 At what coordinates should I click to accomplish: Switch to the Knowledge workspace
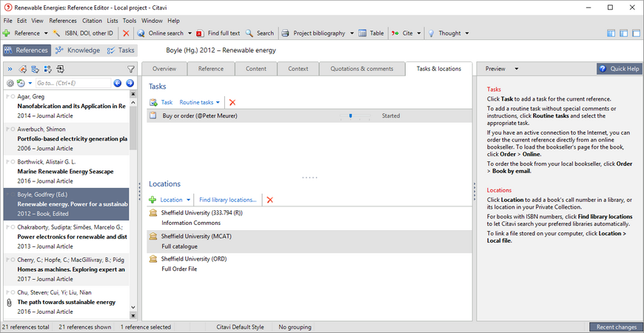78,50
